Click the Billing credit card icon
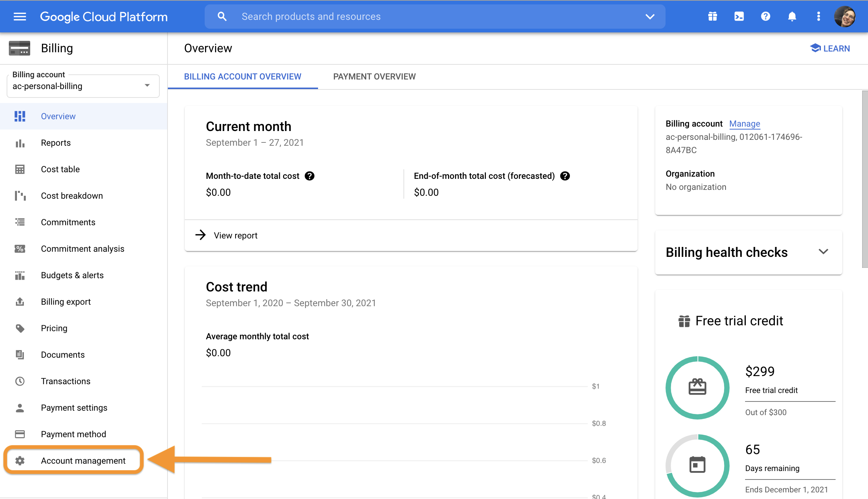868x499 pixels. click(20, 48)
